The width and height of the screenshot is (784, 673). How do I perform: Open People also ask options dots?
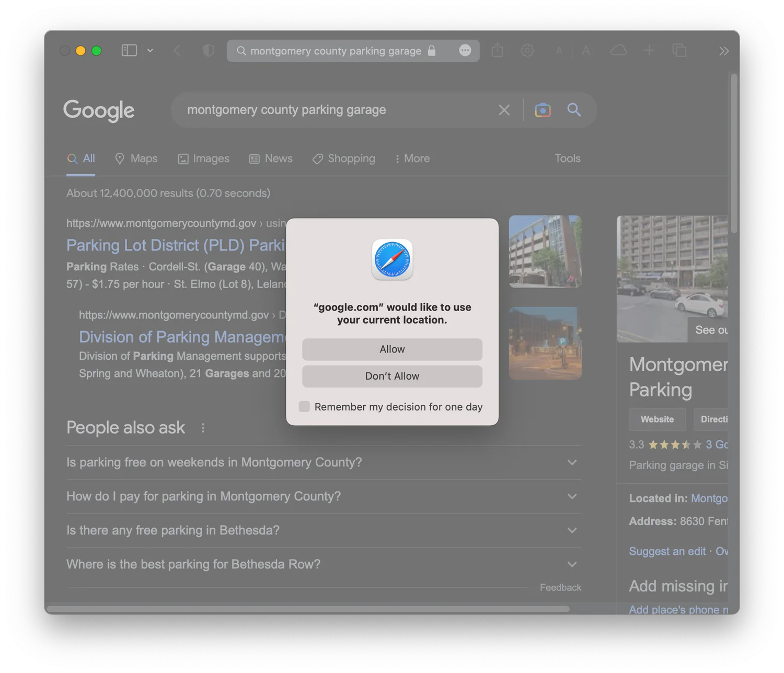pyautogui.click(x=203, y=428)
